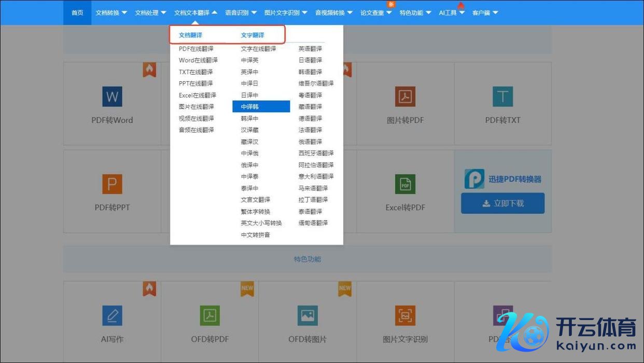Open the Excel转PDF green icon

pos(405,184)
